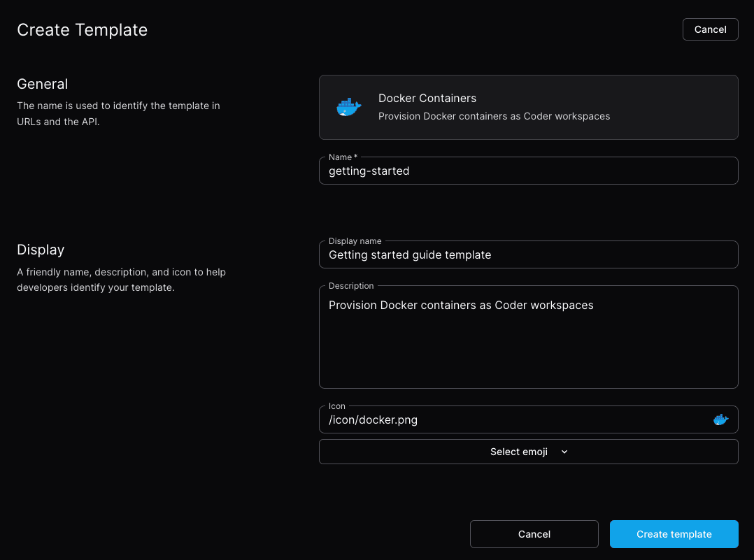This screenshot has height=560, width=754.
Task: Click the card subtitle about provisioning Docker containers
Action: [494, 116]
